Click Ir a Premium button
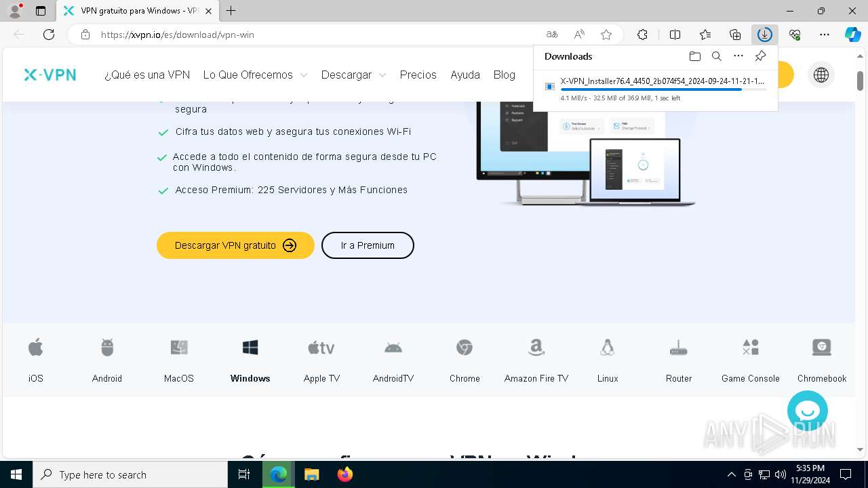This screenshot has height=488, width=868. click(x=368, y=245)
